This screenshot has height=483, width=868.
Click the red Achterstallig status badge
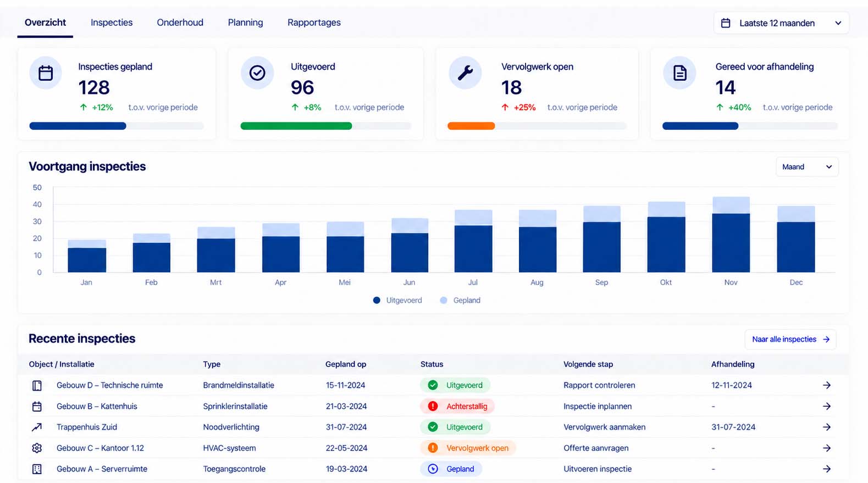[x=457, y=406]
